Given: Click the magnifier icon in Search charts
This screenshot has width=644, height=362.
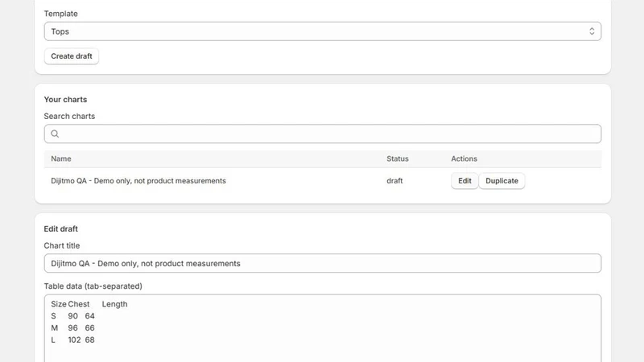Looking at the screenshot, I should point(55,134).
